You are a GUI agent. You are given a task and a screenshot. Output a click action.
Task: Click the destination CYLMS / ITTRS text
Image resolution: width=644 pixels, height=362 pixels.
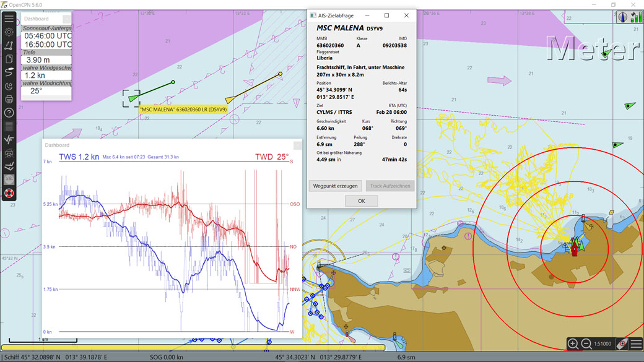(334, 112)
